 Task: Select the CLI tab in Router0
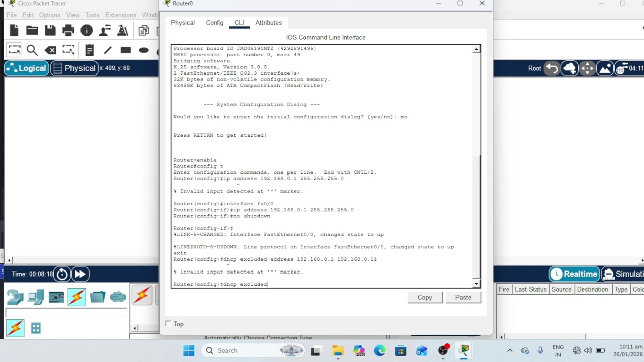pyautogui.click(x=239, y=23)
